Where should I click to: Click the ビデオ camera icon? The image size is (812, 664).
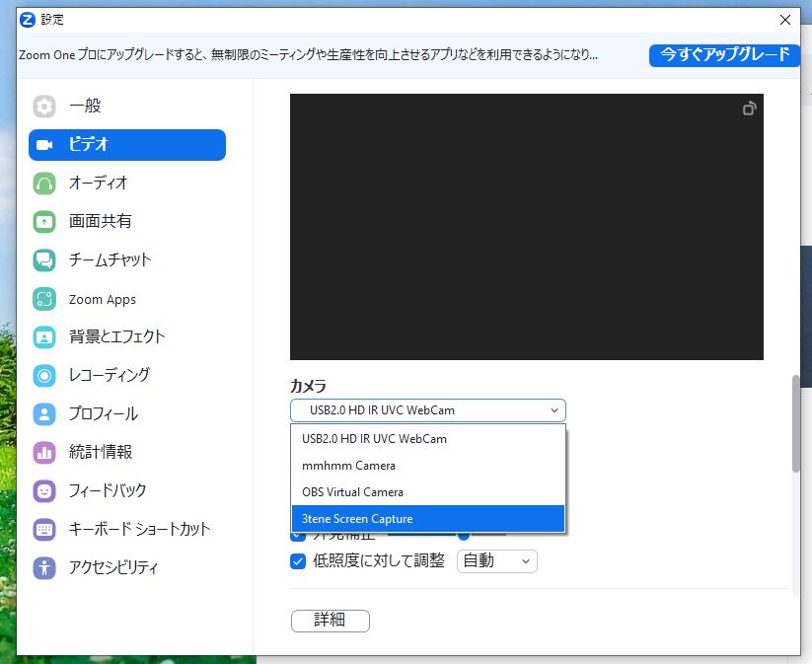(44, 144)
